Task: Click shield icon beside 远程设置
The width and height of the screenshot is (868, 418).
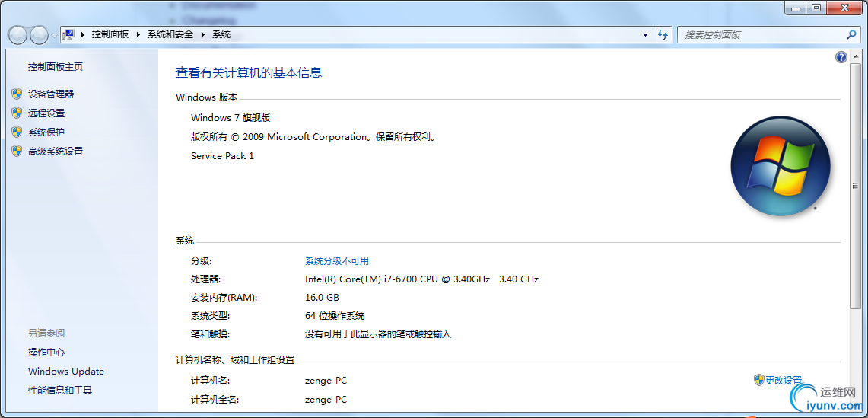Action: (x=17, y=113)
